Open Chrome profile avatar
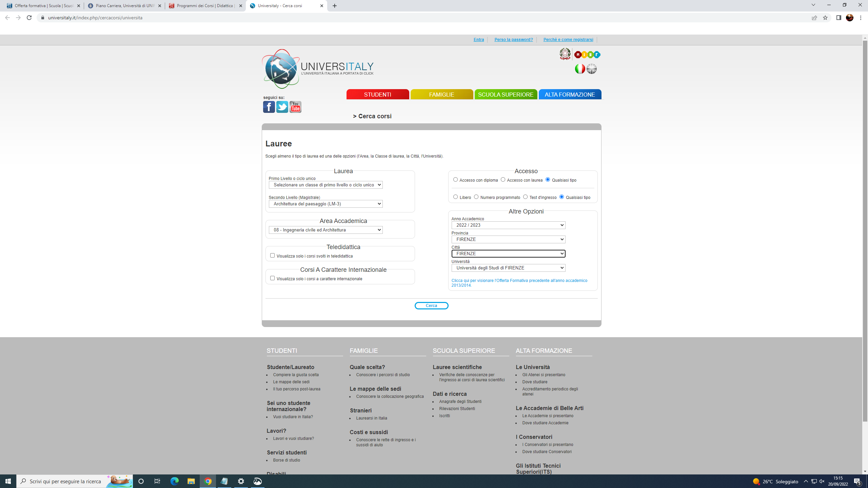Screen dimensions: 868x488 850,18
